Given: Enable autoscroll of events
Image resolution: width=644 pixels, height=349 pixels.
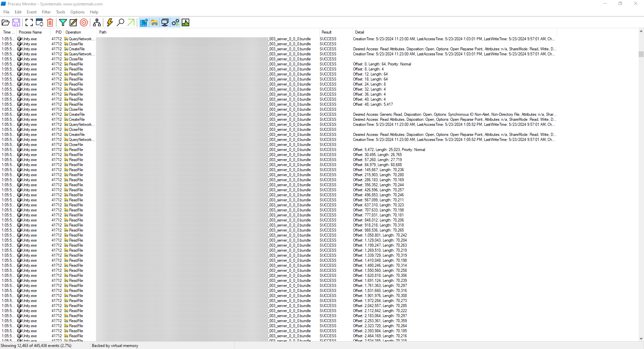Looking at the screenshot, I should pyautogui.click(x=39, y=22).
